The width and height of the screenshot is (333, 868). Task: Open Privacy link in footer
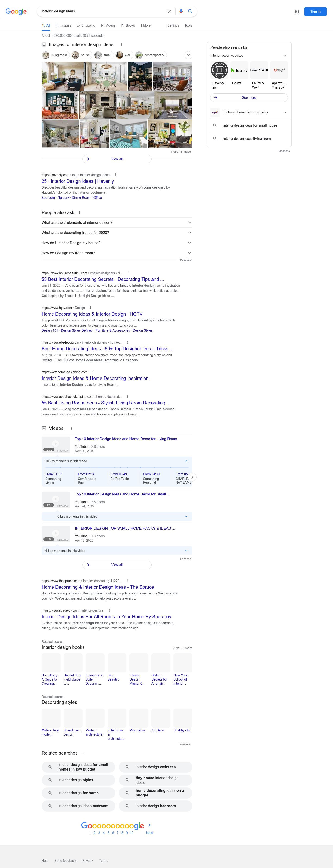[x=88, y=861]
